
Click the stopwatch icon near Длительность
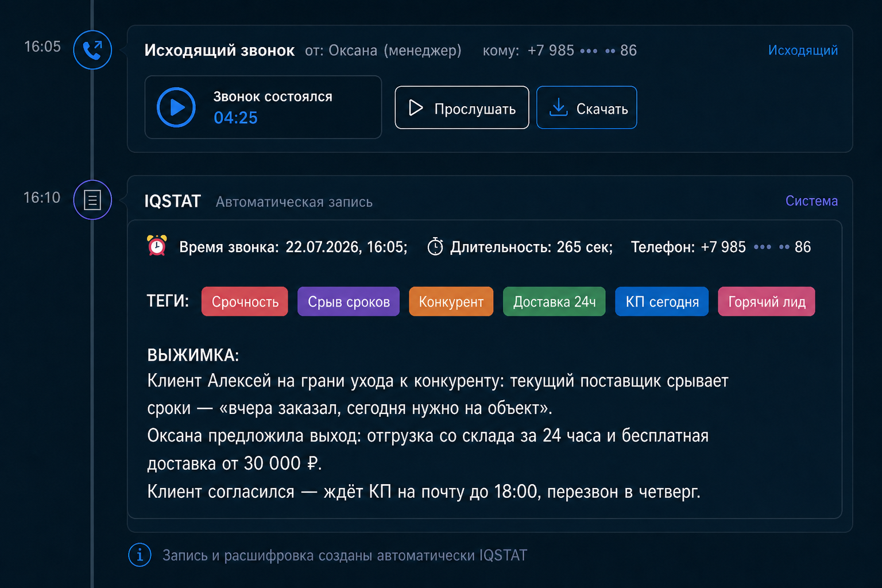pos(435,246)
